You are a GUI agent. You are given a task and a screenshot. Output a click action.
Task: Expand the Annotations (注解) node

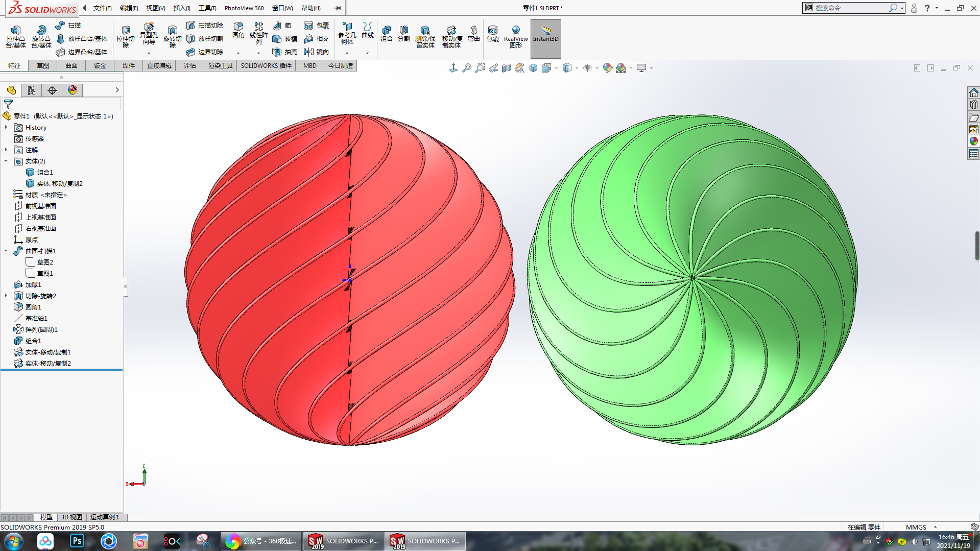point(6,150)
